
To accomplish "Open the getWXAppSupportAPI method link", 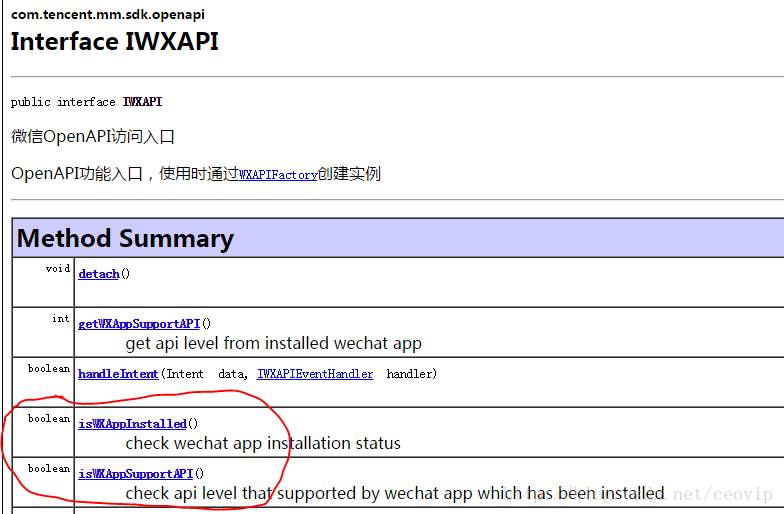I will 139,324.
